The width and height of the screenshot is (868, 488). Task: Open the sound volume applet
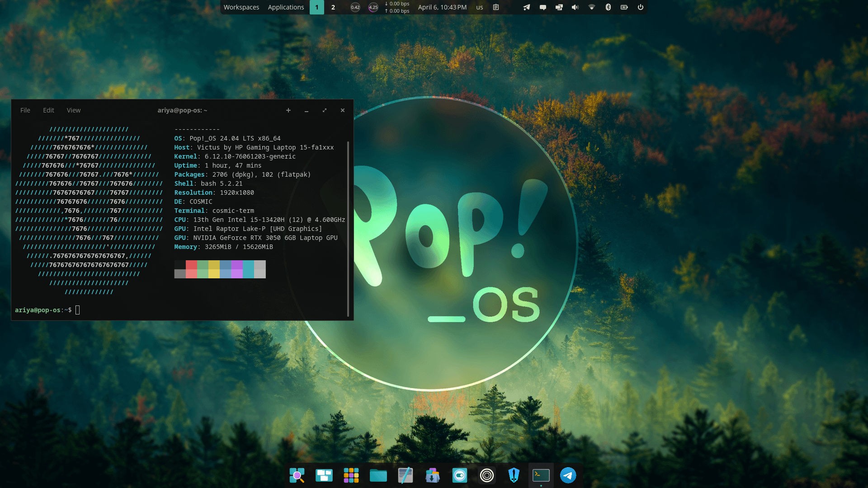[575, 7]
